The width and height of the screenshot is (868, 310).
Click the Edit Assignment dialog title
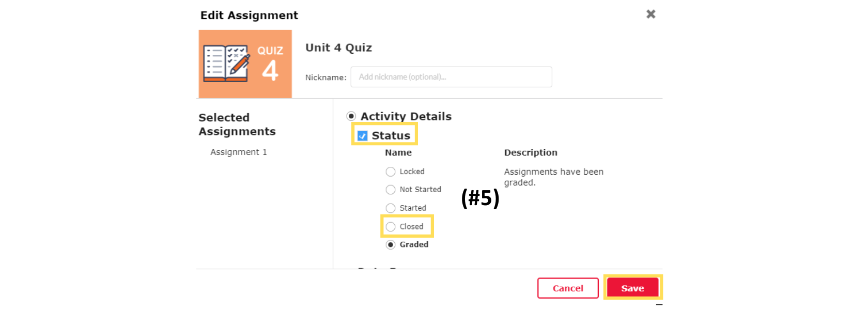(249, 16)
